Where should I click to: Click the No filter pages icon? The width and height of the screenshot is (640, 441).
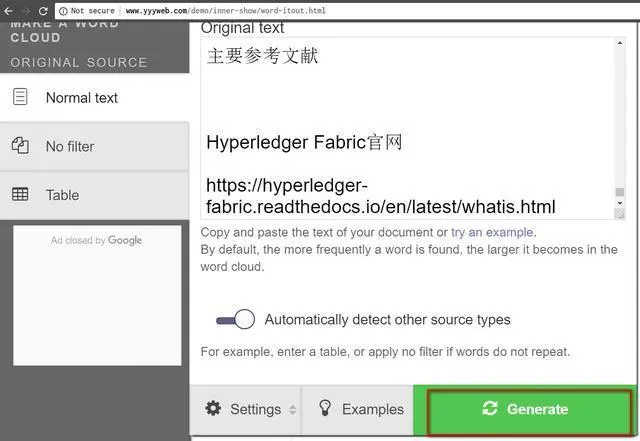(x=20, y=146)
